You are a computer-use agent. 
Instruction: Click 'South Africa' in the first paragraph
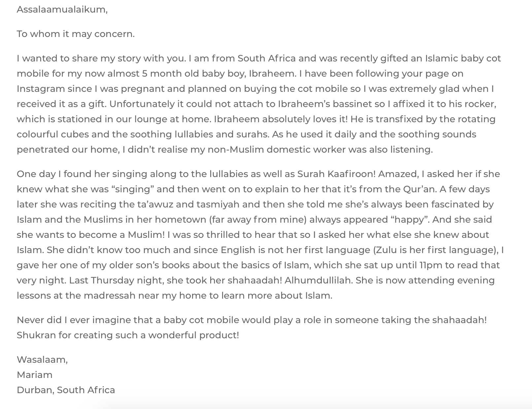[x=266, y=58]
